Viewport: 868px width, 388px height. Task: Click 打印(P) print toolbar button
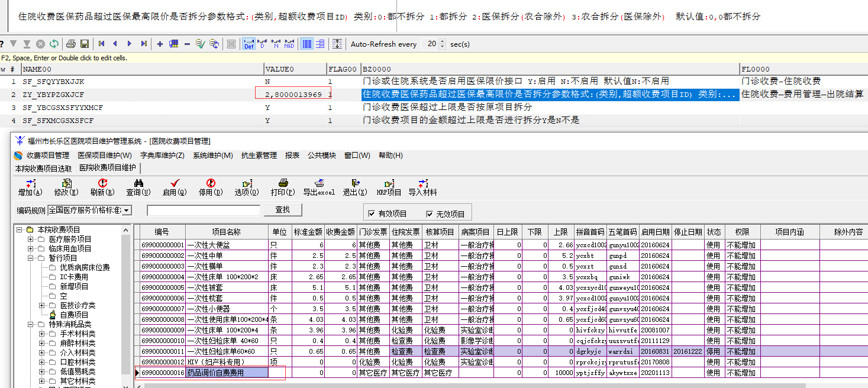[283, 187]
